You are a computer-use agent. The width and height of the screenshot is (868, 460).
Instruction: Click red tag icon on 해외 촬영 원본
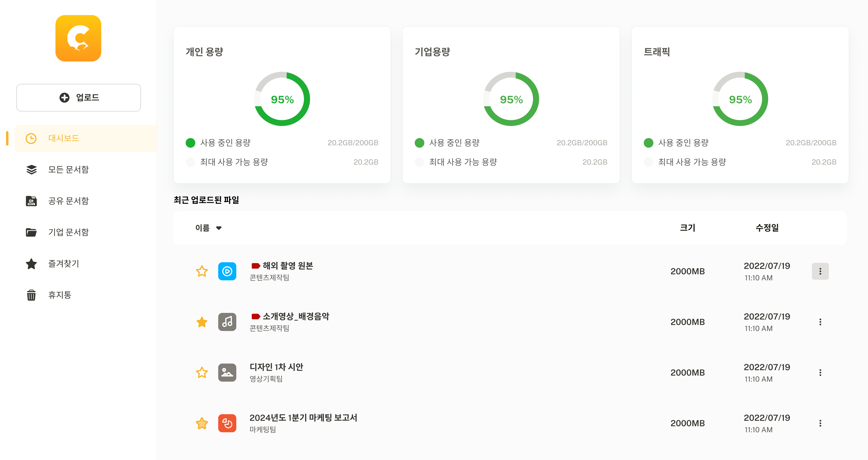pyautogui.click(x=256, y=266)
